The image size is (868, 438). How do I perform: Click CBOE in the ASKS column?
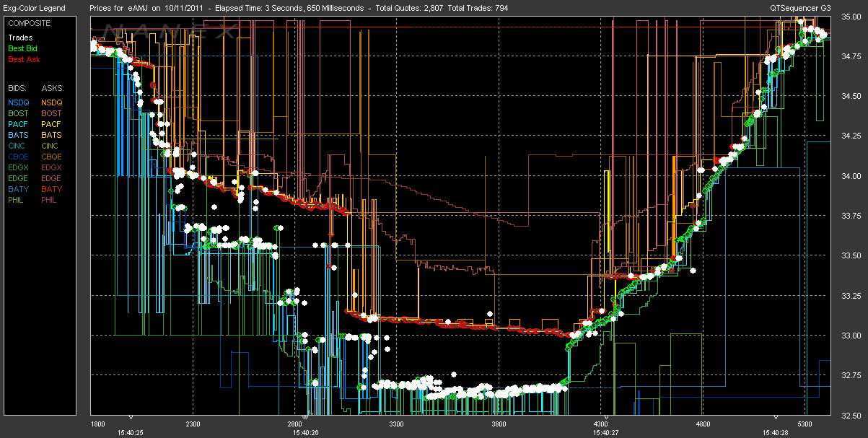(52, 157)
